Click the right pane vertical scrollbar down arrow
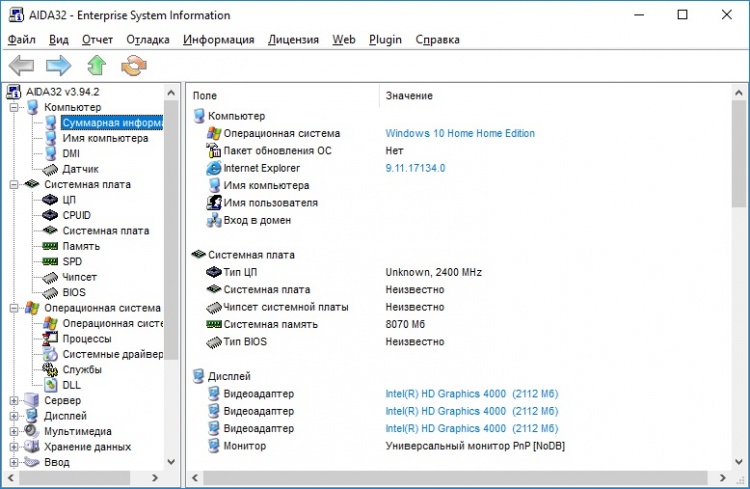 (739, 463)
